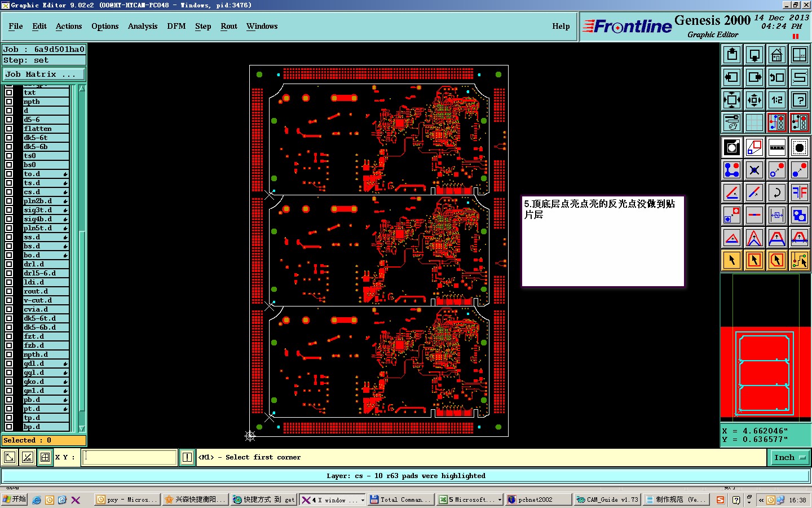Click the 1:2 scale icon
Viewport: 812px width, 508px height.
[777, 100]
